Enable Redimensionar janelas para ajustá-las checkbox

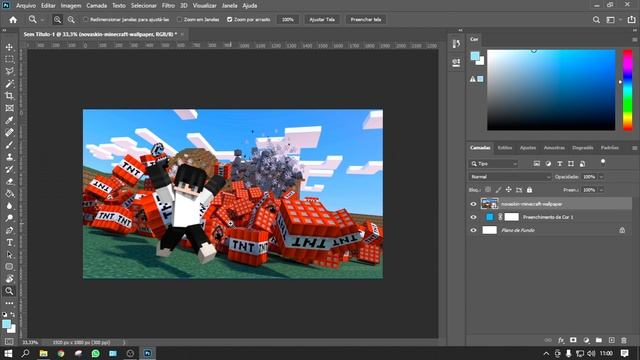tap(86, 20)
